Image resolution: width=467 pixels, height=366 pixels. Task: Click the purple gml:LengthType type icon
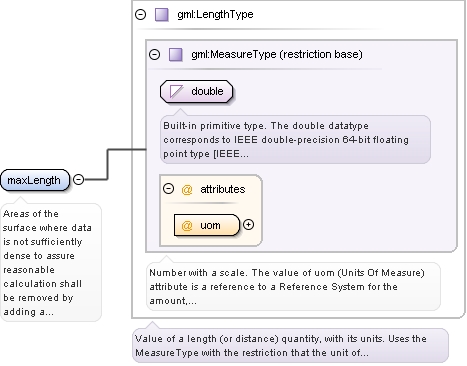point(162,15)
